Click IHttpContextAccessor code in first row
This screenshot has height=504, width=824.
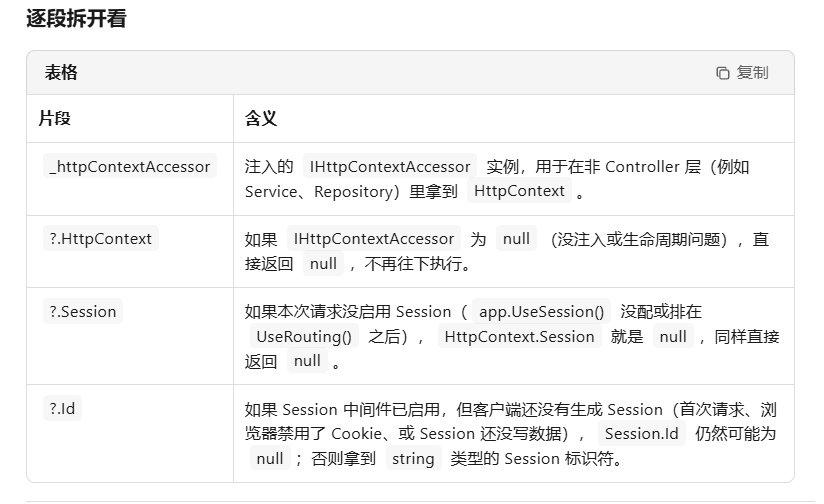click(390, 166)
